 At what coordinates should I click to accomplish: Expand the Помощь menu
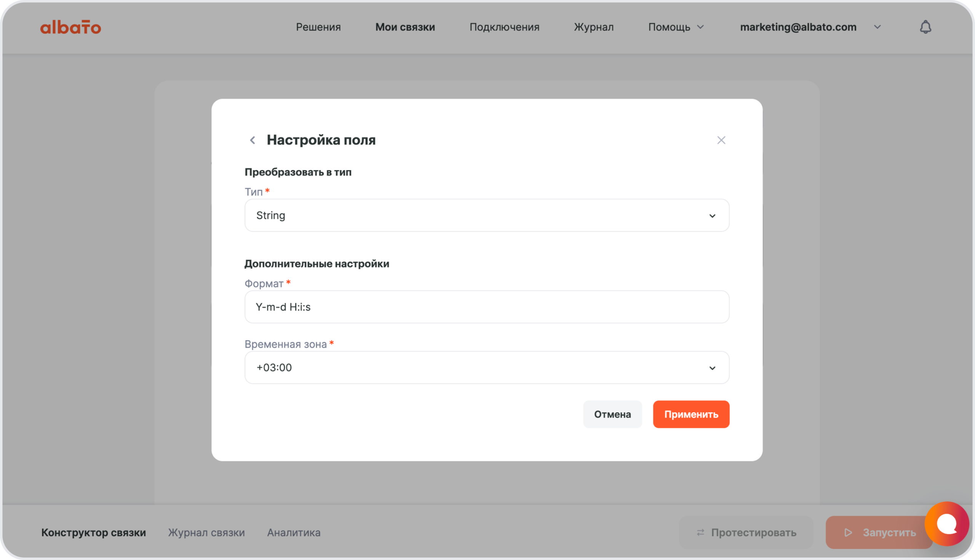(x=676, y=27)
